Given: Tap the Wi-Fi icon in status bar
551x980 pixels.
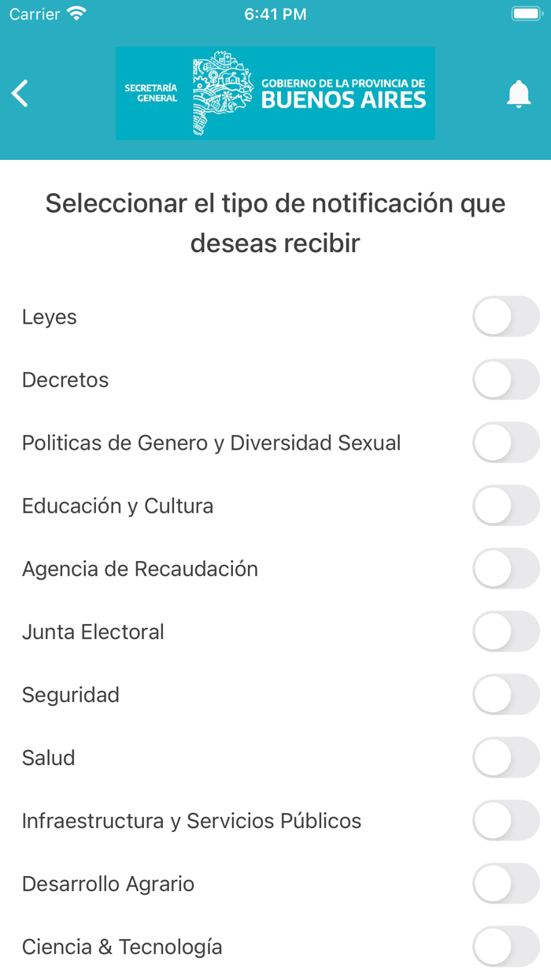Looking at the screenshot, I should (x=75, y=13).
